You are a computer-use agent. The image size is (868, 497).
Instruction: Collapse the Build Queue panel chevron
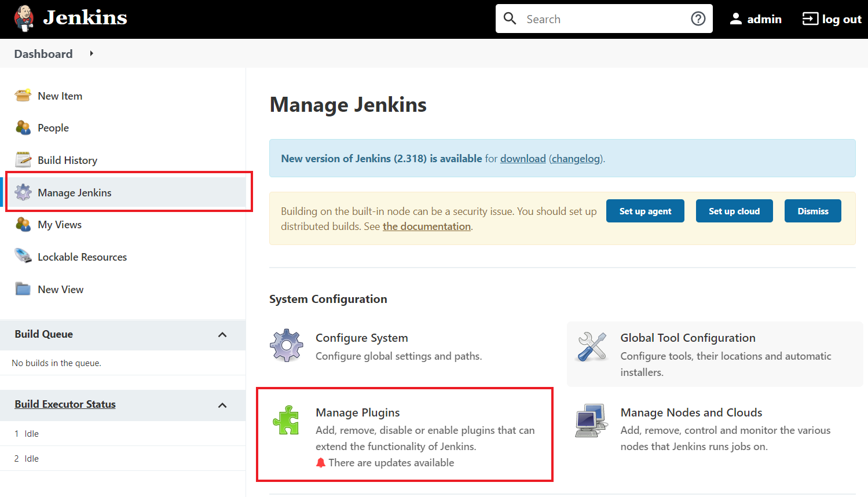point(222,335)
